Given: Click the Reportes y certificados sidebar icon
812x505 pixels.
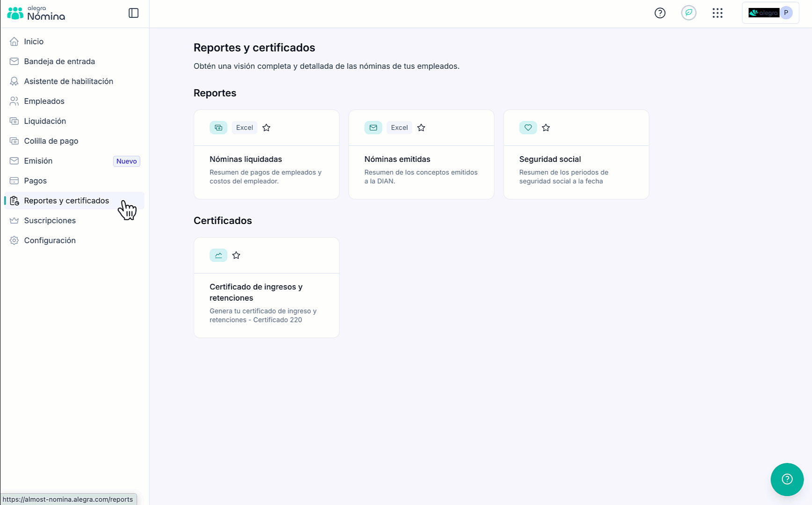Looking at the screenshot, I should point(14,201).
